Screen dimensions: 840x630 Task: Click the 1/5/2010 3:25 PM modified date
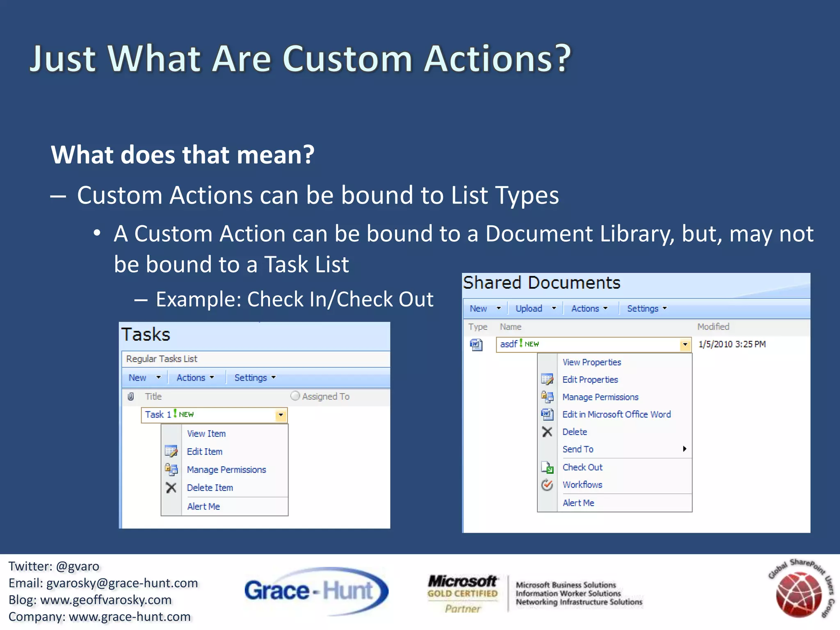point(732,344)
